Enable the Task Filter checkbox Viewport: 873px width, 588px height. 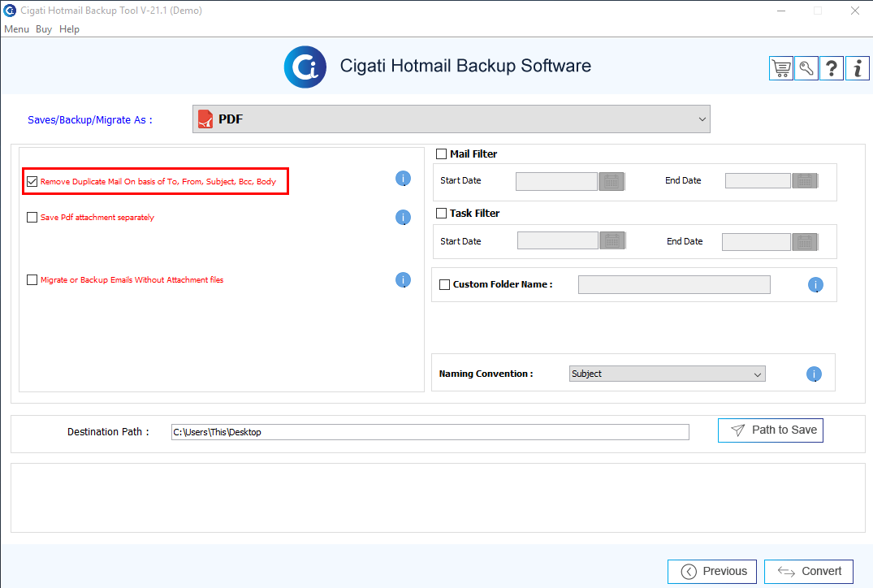click(442, 214)
